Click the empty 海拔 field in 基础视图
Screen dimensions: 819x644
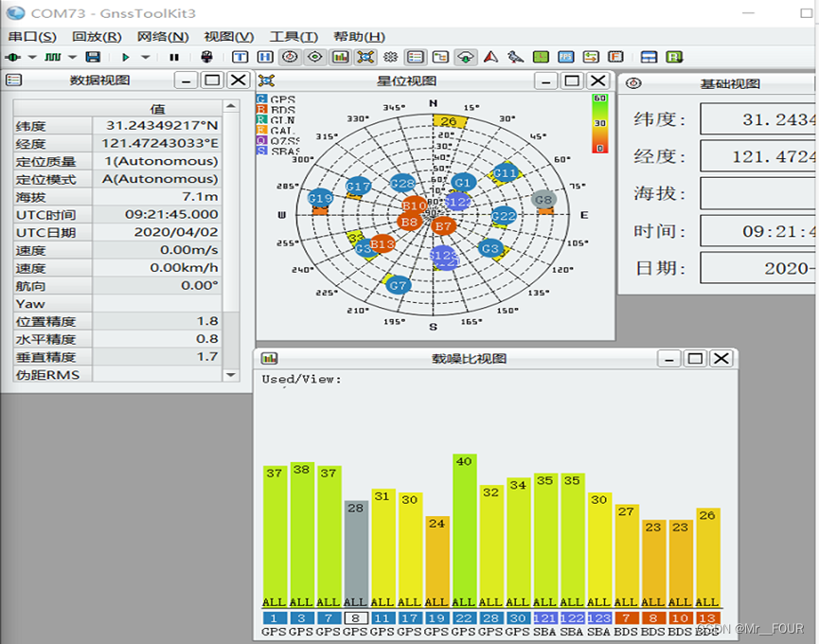coord(757,193)
